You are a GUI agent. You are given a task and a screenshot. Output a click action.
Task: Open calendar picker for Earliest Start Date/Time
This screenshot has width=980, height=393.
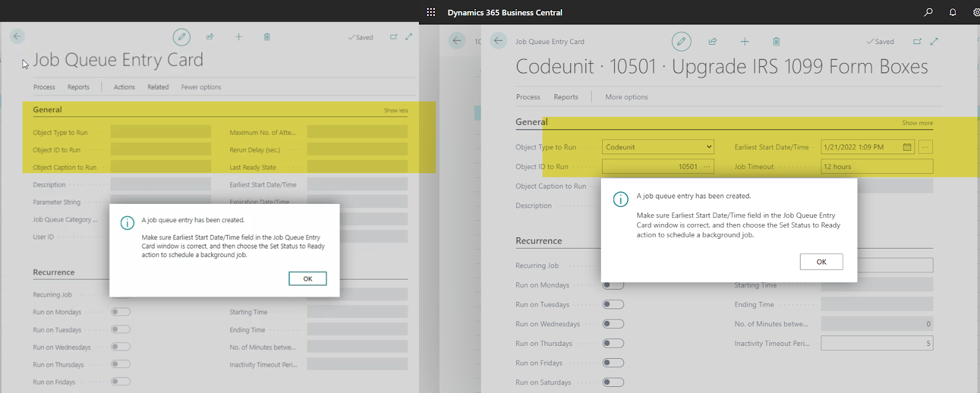(907, 147)
